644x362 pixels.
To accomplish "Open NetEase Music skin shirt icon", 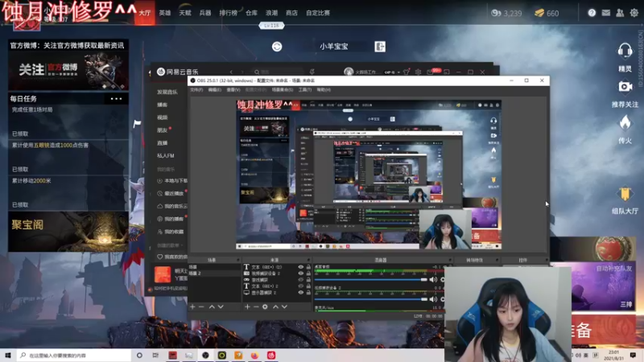I will [x=407, y=72].
